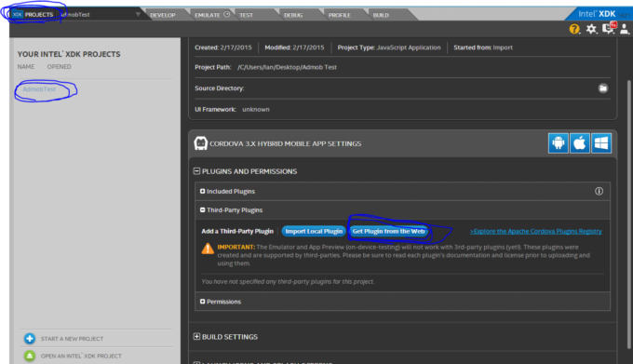Sort projects by Name column
The width and height of the screenshot is (633, 364).
(x=26, y=67)
